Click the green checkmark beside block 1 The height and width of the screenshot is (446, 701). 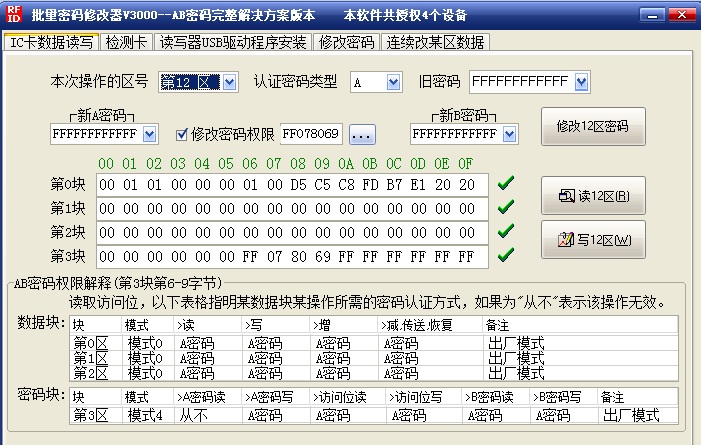[506, 207]
